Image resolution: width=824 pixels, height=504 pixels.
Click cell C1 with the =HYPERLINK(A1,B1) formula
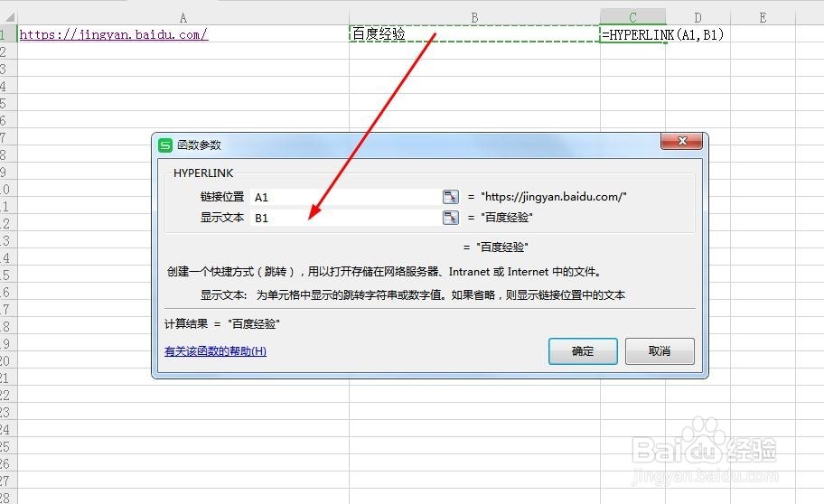tap(632, 34)
